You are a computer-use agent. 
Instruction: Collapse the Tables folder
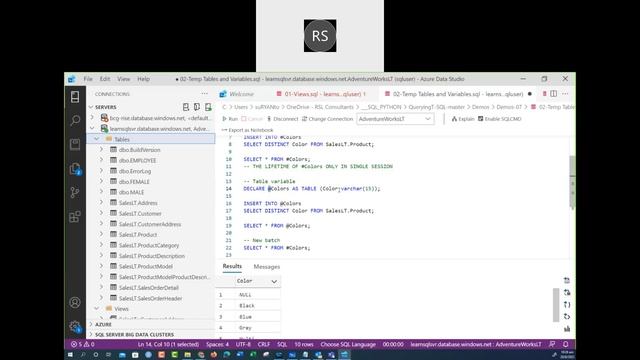(96, 139)
